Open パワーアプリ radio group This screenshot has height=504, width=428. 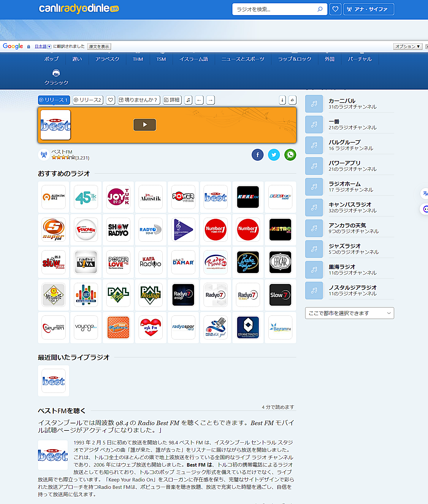tap(350, 166)
